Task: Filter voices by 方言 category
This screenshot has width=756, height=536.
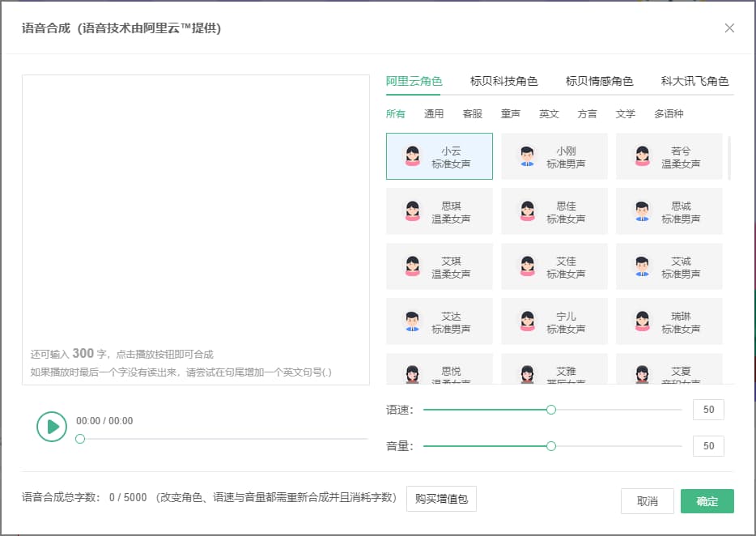Action: coord(587,114)
